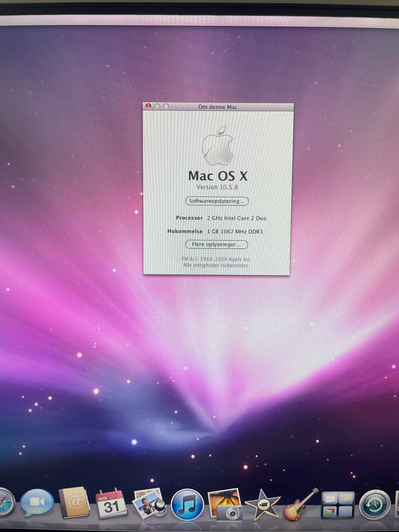Click the TM & © 1983-2009 Apple Inc. text

click(216, 259)
